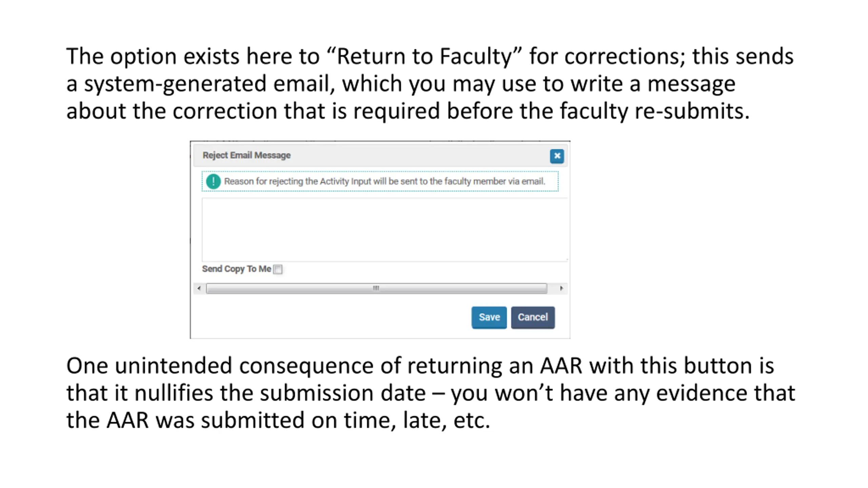This screenshot has width=868, height=488.
Task: Click the Cancel button
Action: (533, 318)
